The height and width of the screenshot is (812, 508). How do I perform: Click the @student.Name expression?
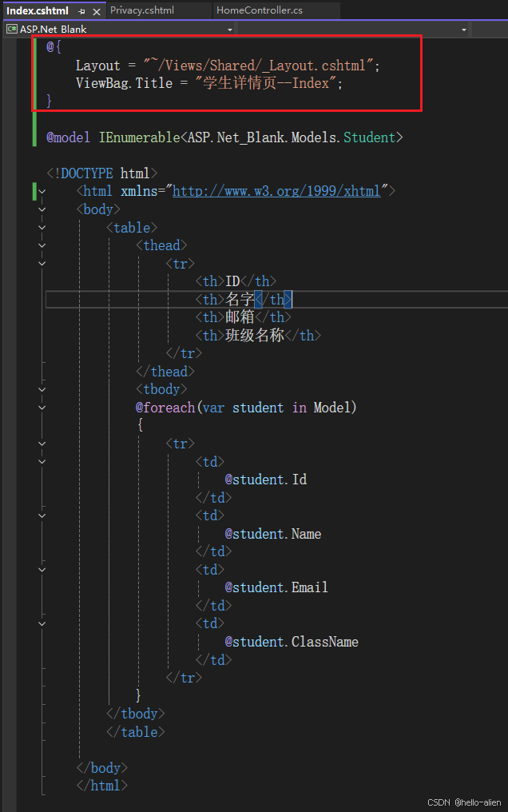pyautogui.click(x=273, y=533)
